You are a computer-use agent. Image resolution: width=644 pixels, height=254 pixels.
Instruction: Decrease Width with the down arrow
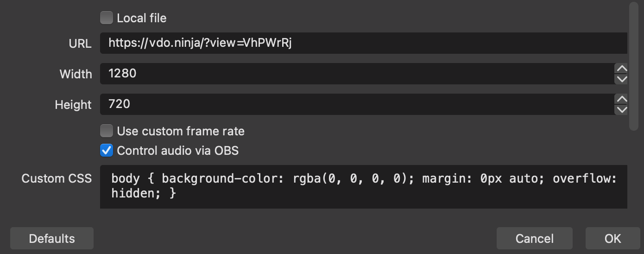coord(621,79)
